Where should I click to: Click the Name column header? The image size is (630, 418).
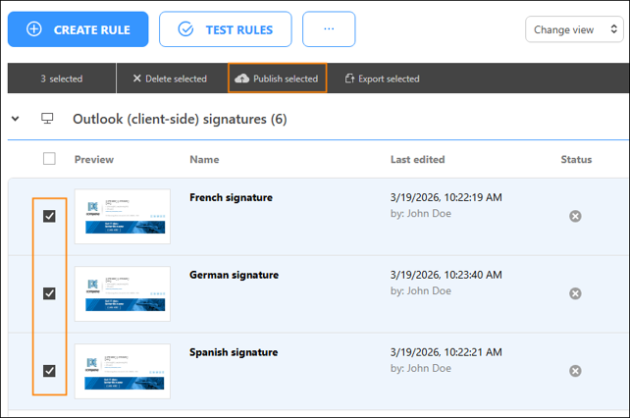tap(205, 160)
